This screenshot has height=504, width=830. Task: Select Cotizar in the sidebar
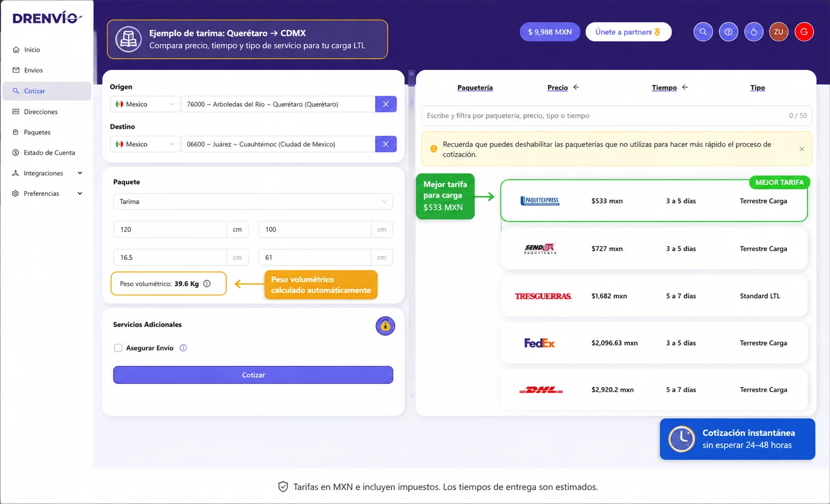click(x=47, y=91)
